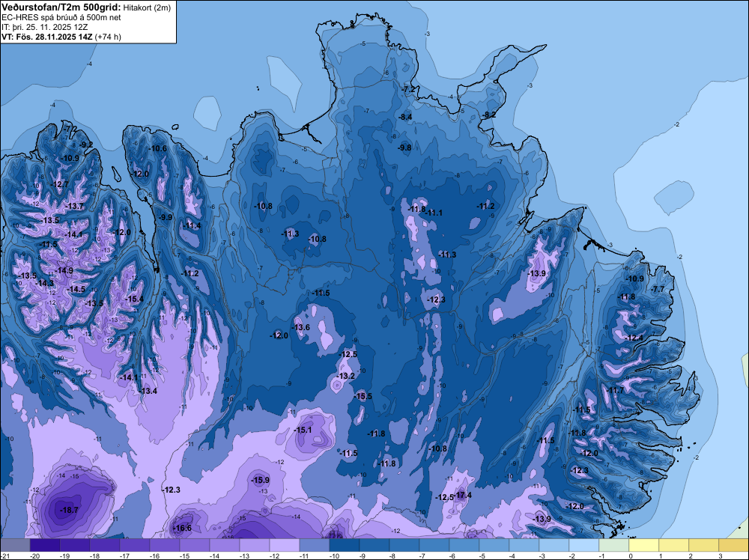Click the legend swatch labeled -6

coord(464,545)
